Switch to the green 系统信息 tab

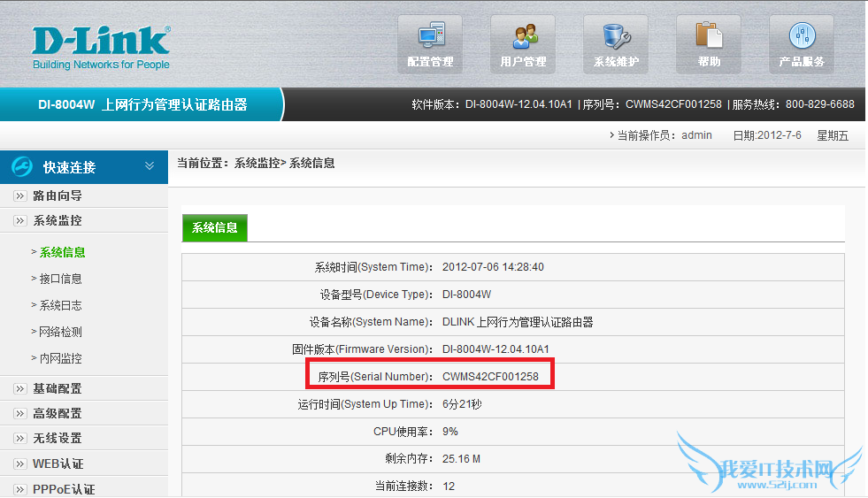[x=215, y=228]
